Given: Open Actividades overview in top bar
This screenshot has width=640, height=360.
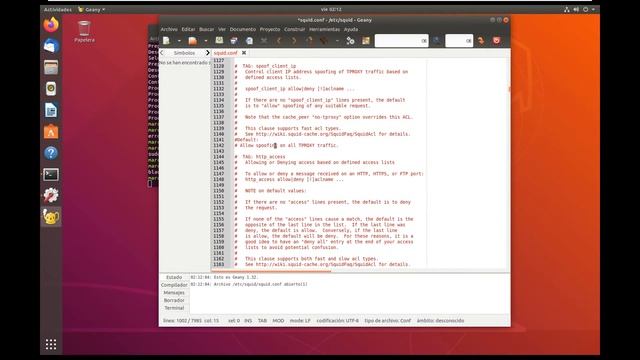Looking at the screenshot, I should click(58, 9).
